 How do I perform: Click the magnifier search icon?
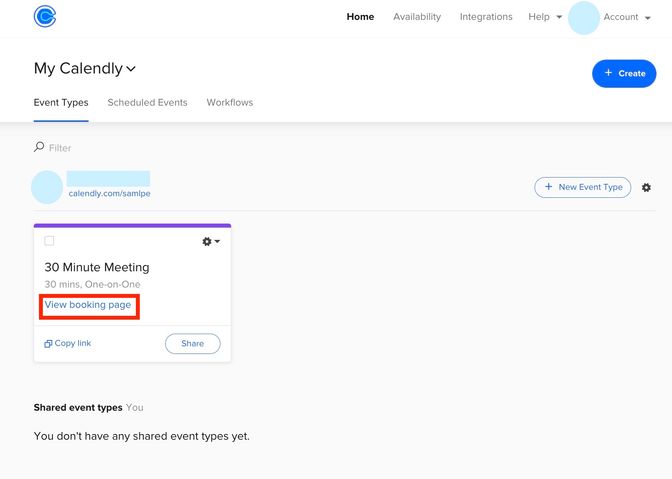39,147
